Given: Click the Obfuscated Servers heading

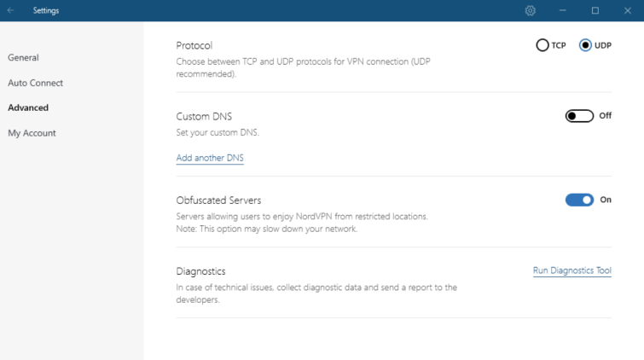Looking at the screenshot, I should (x=218, y=200).
